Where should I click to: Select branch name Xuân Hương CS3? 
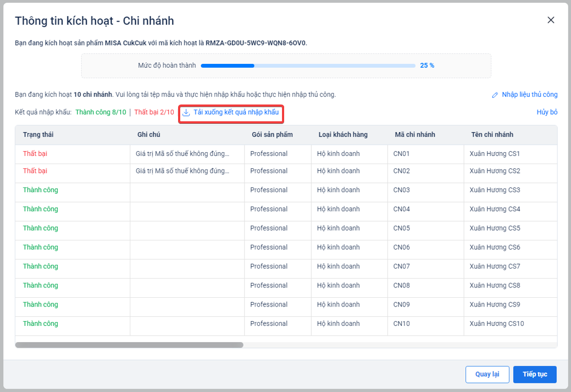click(495, 190)
